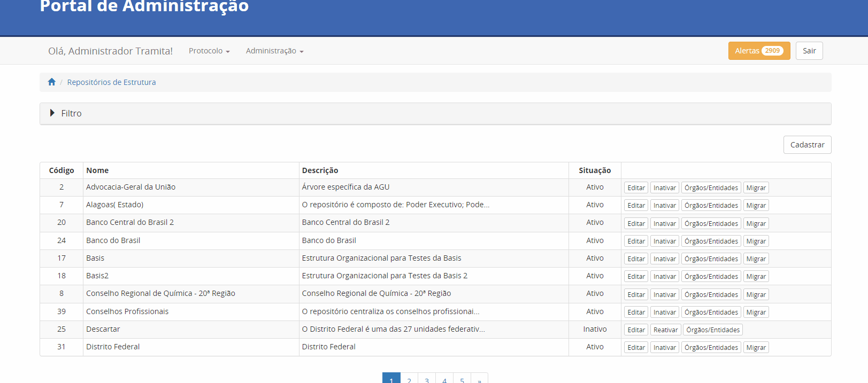The height and width of the screenshot is (383, 868).
Task: Go to pagination page 5
Action: pyautogui.click(x=462, y=379)
